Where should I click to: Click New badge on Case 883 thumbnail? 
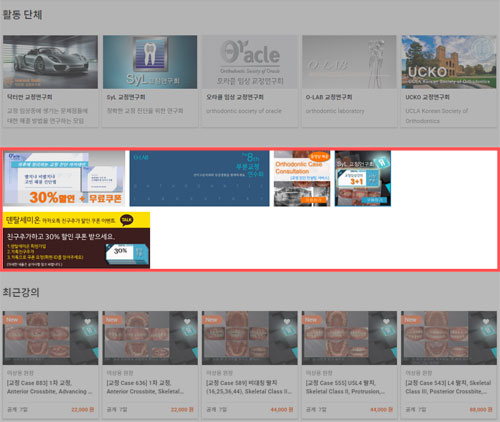coord(12,319)
